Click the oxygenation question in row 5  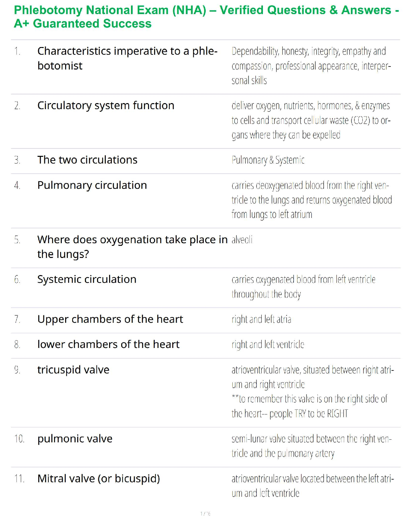tap(132, 247)
